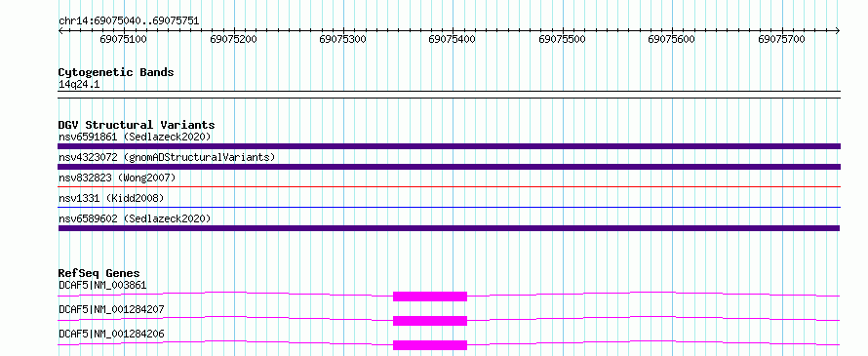Open variant nsv6589602 (Sedlazeck2020) label
Viewport: 868px width, 356px height.
pyautogui.click(x=135, y=218)
